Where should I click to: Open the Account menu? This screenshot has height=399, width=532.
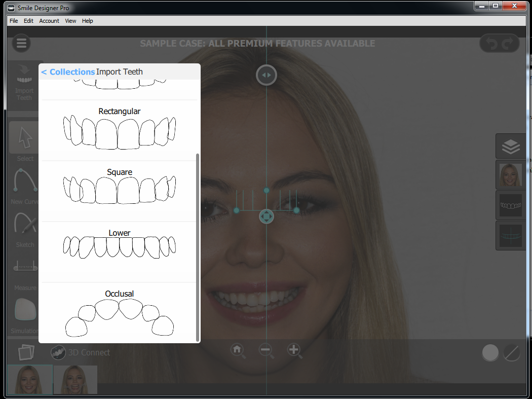tap(49, 21)
